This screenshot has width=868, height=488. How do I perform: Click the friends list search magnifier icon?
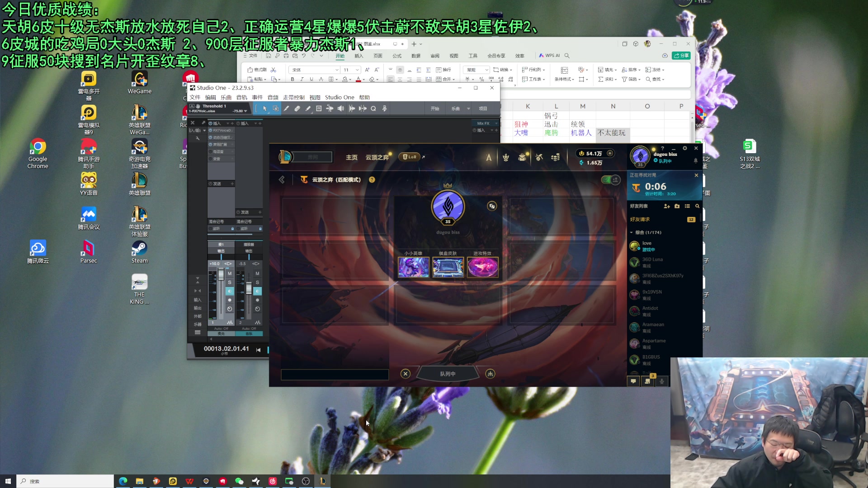(697, 206)
